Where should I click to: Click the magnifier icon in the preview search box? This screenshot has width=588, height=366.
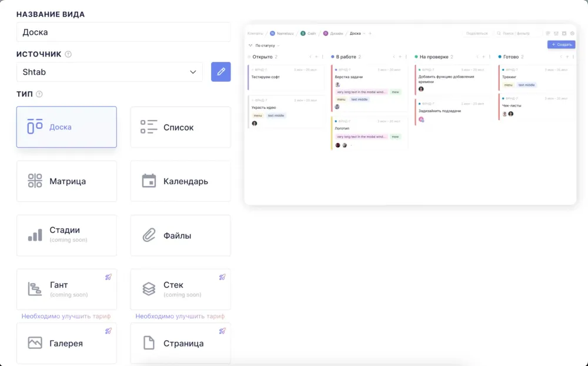[x=499, y=34]
